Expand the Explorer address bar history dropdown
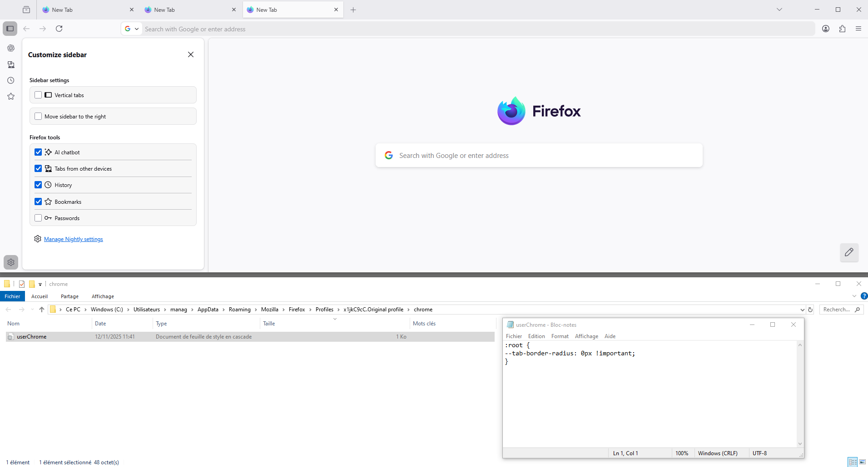 click(x=802, y=310)
